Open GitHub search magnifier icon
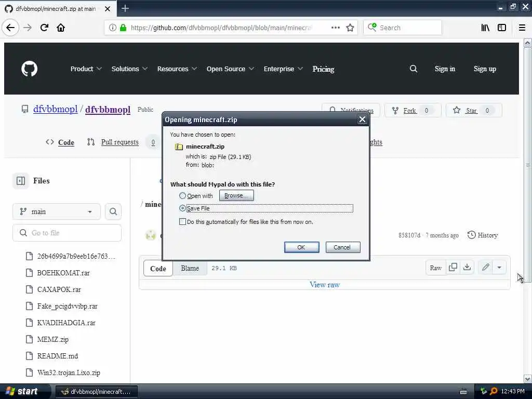The image size is (532, 399). pyautogui.click(x=413, y=69)
